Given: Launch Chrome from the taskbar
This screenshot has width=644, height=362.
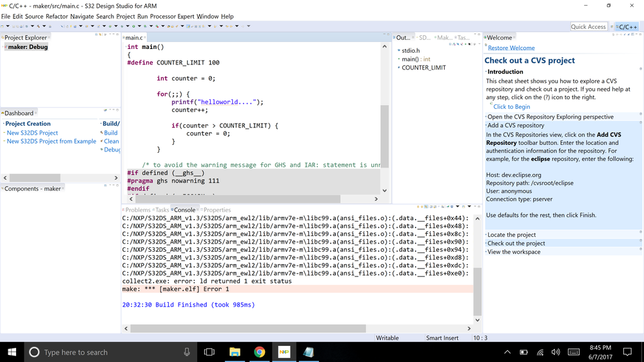Looking at the screenshot, I should pyautogui.click(x=259, y=352).
